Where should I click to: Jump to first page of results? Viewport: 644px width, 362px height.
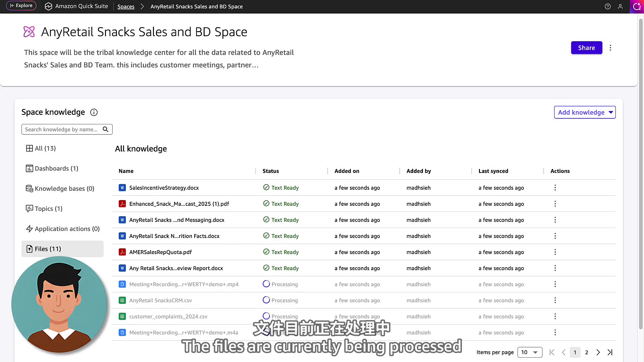point(552,352)
